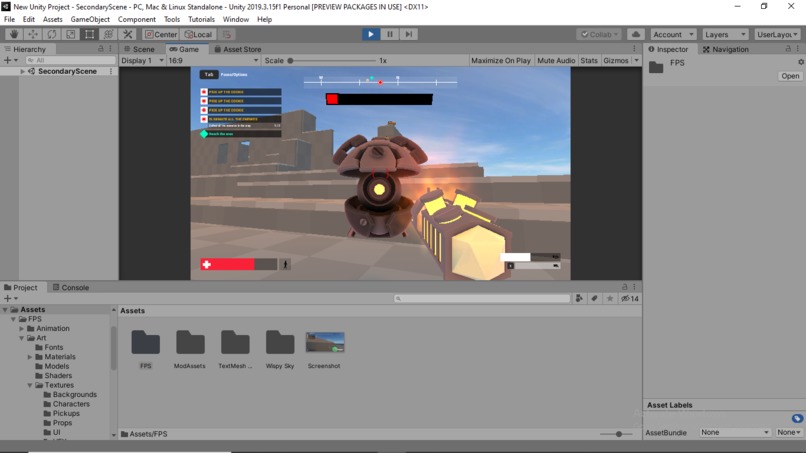This screenshot has height=453, width=806.
Task: Open Gizmos dropdown arrow
Action: point(636,60)
